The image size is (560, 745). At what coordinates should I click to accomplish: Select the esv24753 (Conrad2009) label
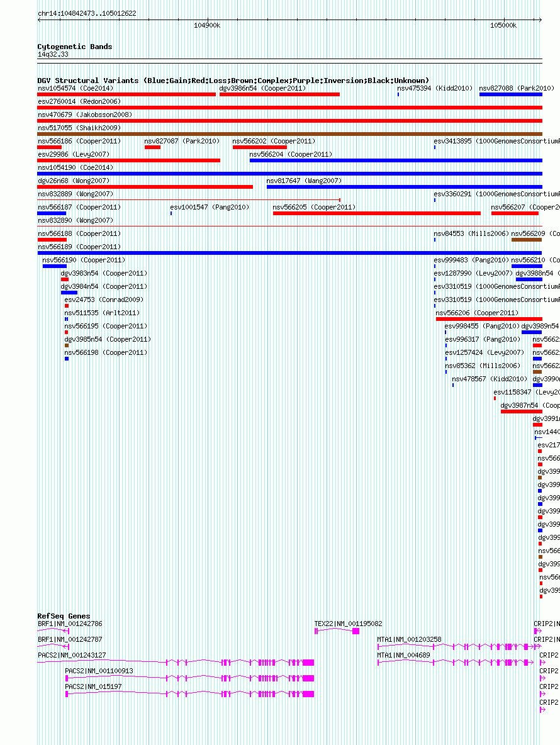tap(104, 300)
